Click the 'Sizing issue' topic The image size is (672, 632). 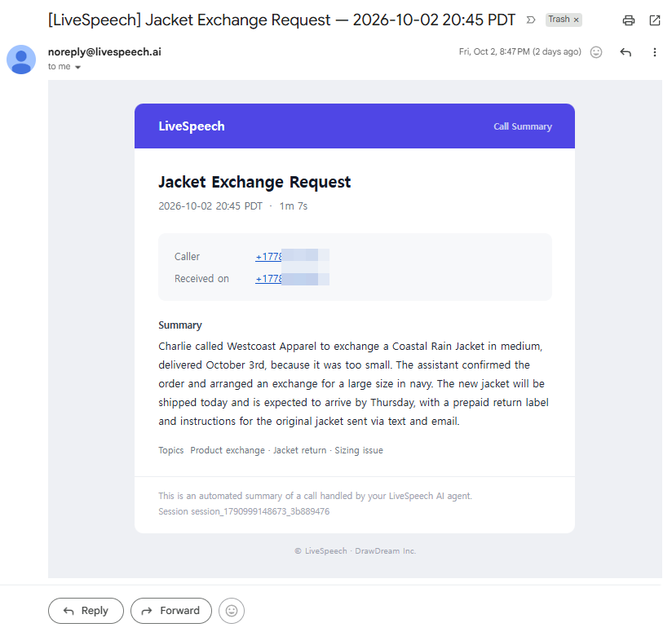[x=359, y=450]
